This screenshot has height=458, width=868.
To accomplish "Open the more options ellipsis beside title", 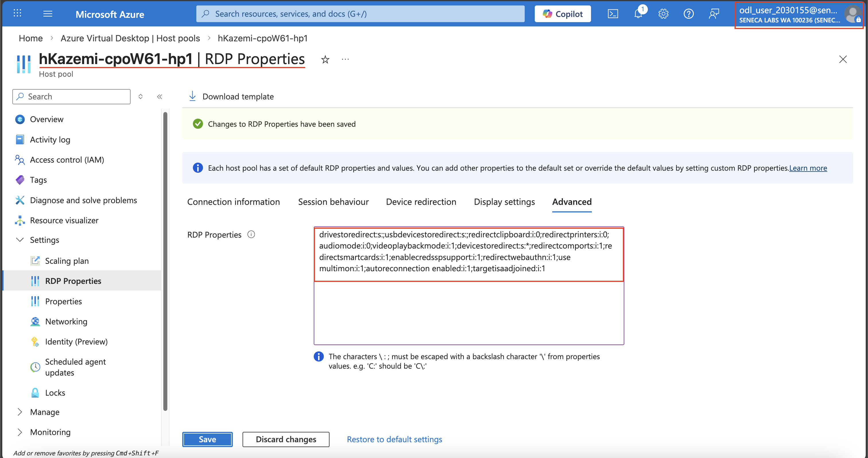I will [x=345, y=59].
